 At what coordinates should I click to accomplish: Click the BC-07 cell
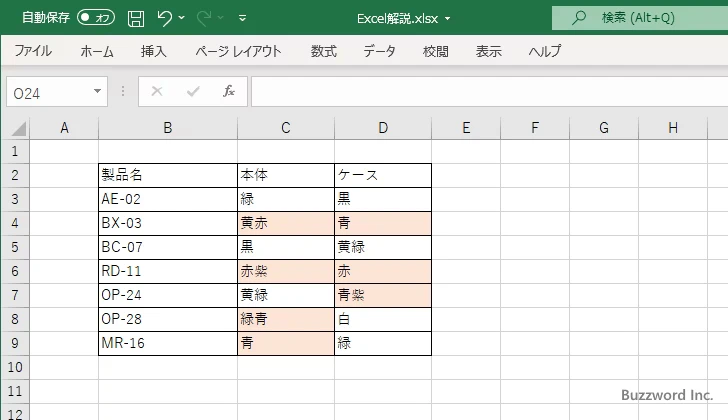pos(168,247)
